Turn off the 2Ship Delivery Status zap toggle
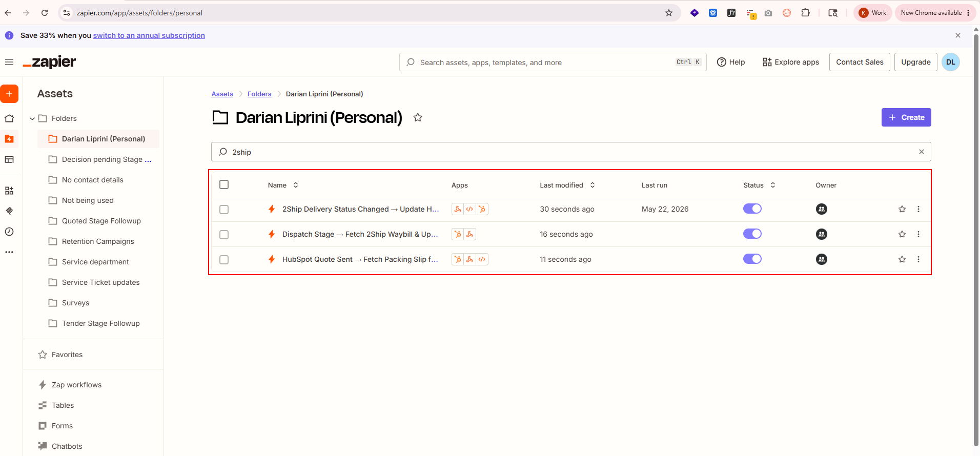The width and height of the screenshot is (980, 456). click(x=752, y=209)
